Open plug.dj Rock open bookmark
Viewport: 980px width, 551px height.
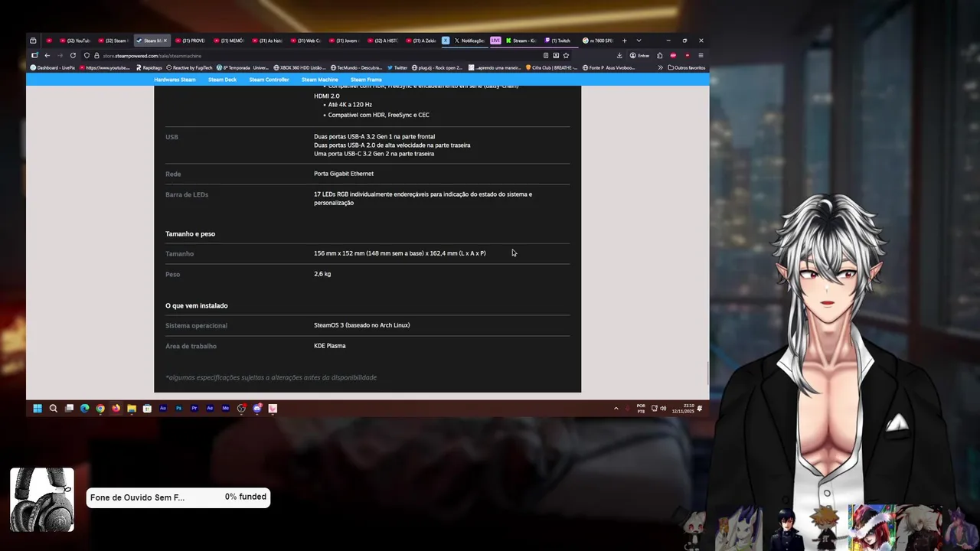[438, 67]
